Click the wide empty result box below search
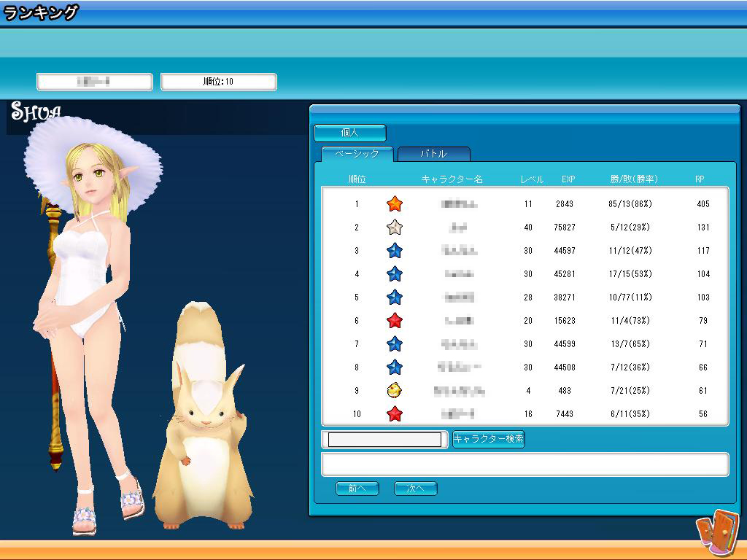This screenshot has height=560, width=747. click(x=525, y=464)
